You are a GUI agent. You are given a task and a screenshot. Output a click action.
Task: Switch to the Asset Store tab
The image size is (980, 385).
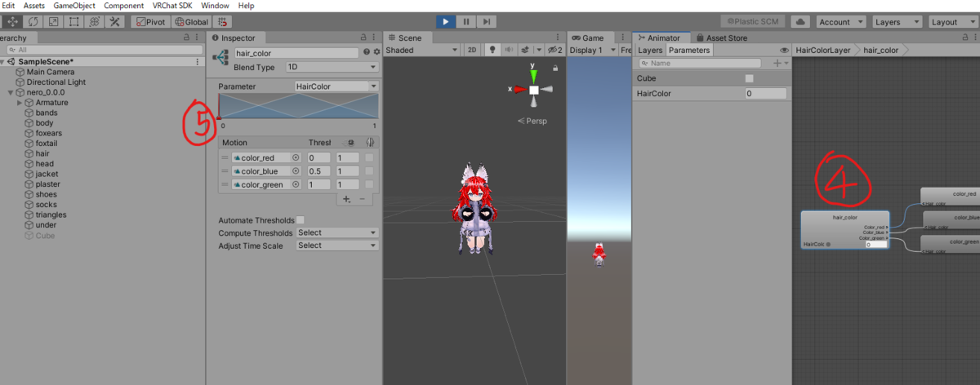[x=720, y=38]
